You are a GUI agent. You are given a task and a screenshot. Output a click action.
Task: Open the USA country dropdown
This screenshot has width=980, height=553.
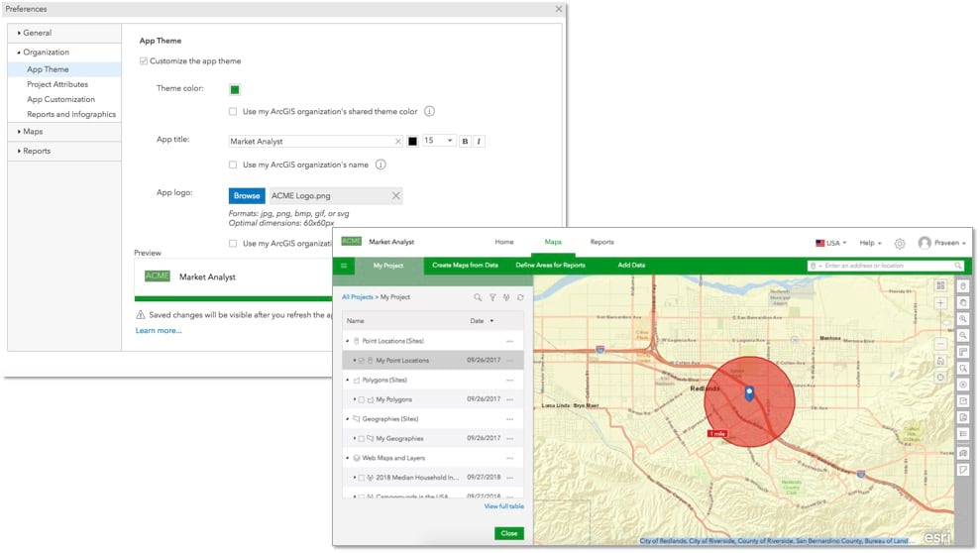click(830, 243)
